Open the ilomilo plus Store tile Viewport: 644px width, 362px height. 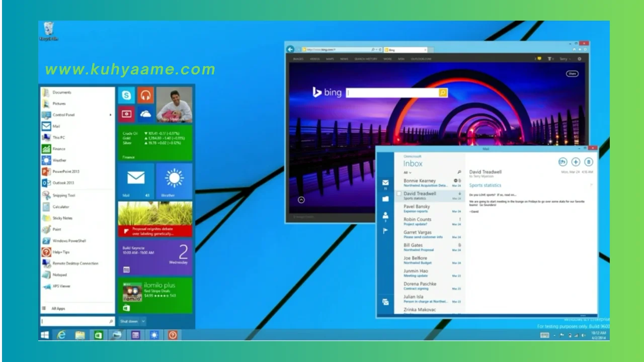click(155, 295)
